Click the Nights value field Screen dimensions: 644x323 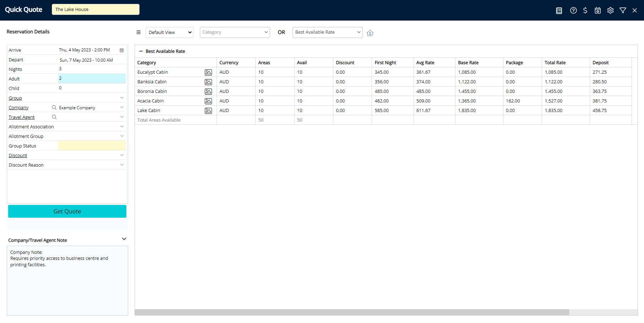(x=92, y=69)
